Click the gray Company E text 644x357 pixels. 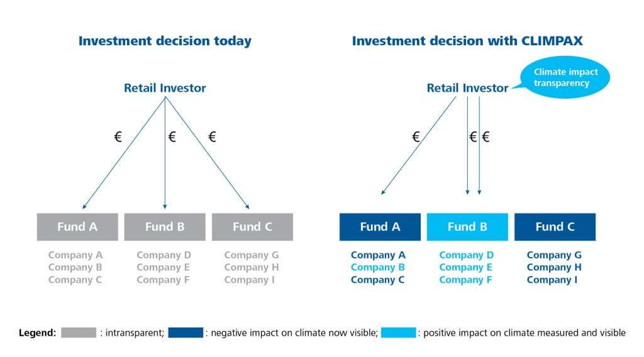coord(164,267)
